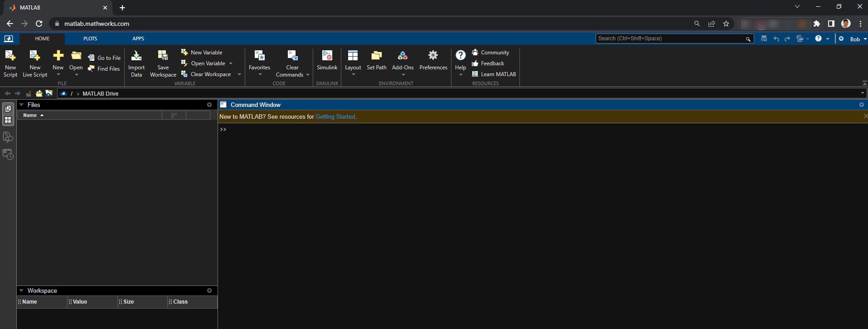Switch to the APPS tab
This screenshot has width=868, height=329.
pos(138,39)
